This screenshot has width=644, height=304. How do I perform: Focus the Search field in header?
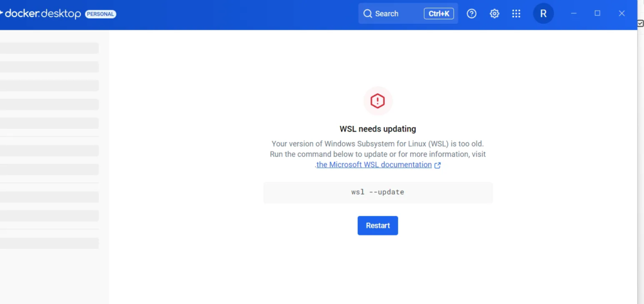pyautogui.click(x=396, y=13)
